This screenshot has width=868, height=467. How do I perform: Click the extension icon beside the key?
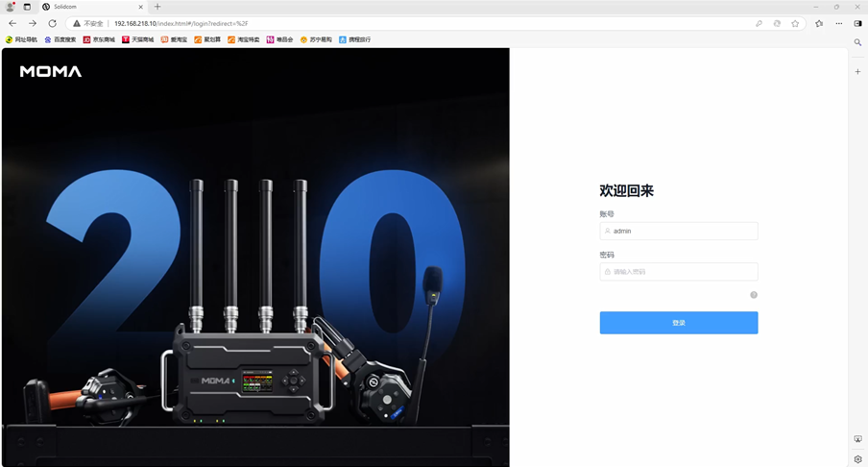click(777, 24)
